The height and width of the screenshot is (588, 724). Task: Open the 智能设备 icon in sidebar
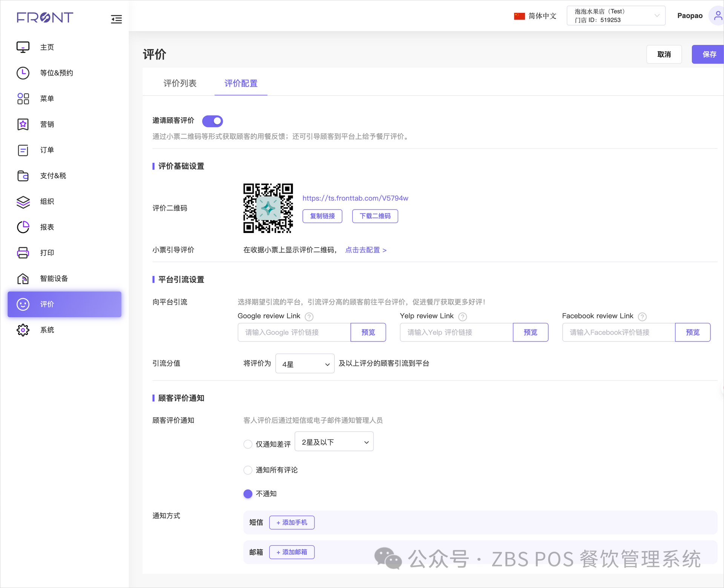tap(23, 279)
